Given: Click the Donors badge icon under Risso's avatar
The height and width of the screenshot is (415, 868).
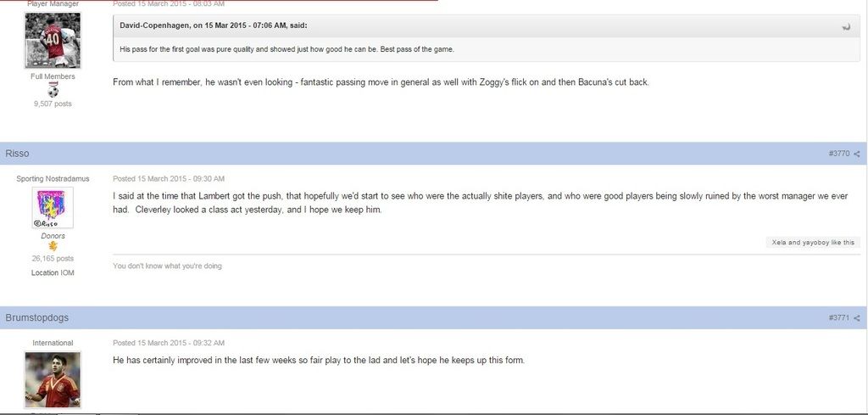Looking at the screenshot, I should (53, 246).
